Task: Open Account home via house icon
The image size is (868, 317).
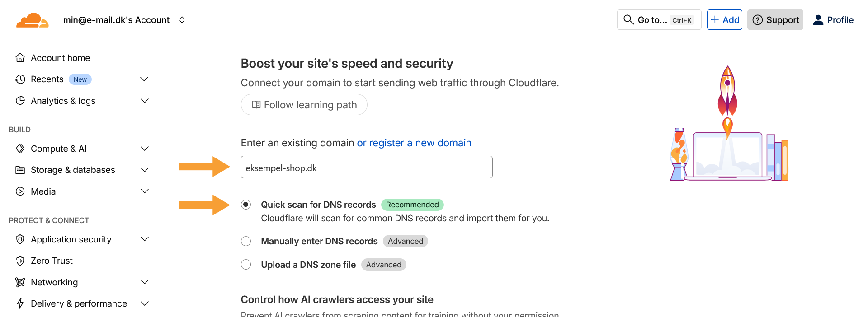Action: click(x=20, y=58)
